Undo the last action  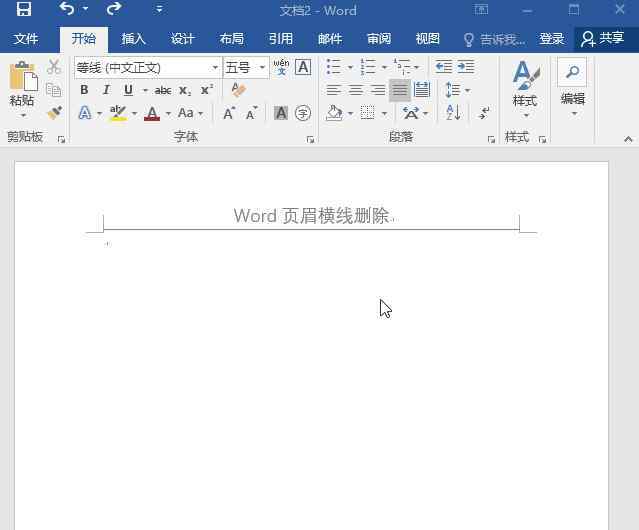pos(66,8)
